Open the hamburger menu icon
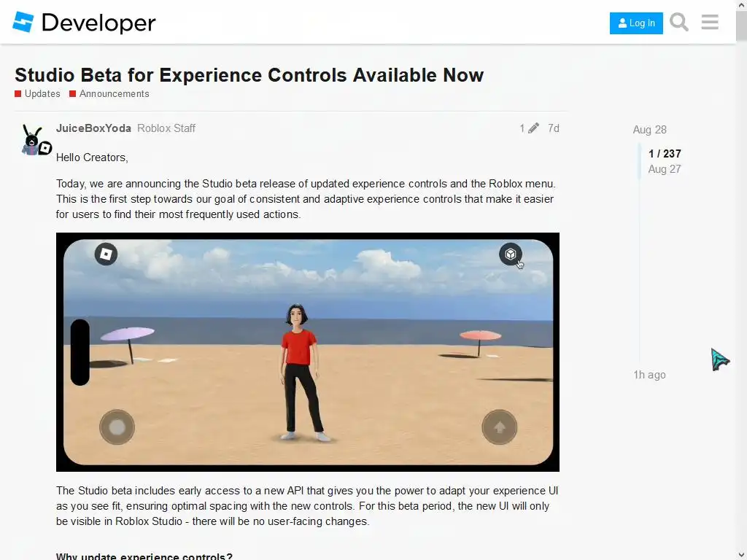The image size is (747, 560). [x=710, y=23]
